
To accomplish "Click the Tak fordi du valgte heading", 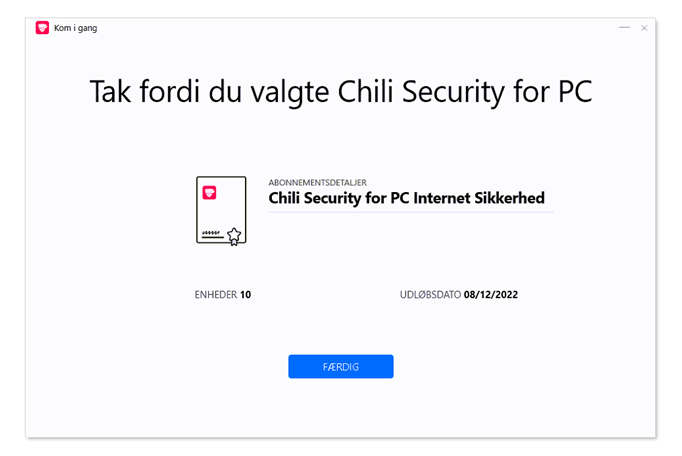I will tap(341, 92).
